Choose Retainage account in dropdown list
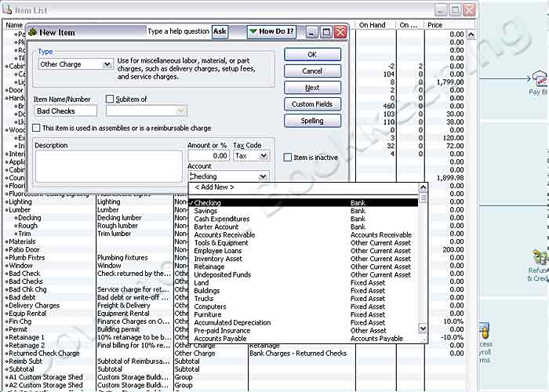The width and height of the screenshot is (549, 392). click(304, 267)
